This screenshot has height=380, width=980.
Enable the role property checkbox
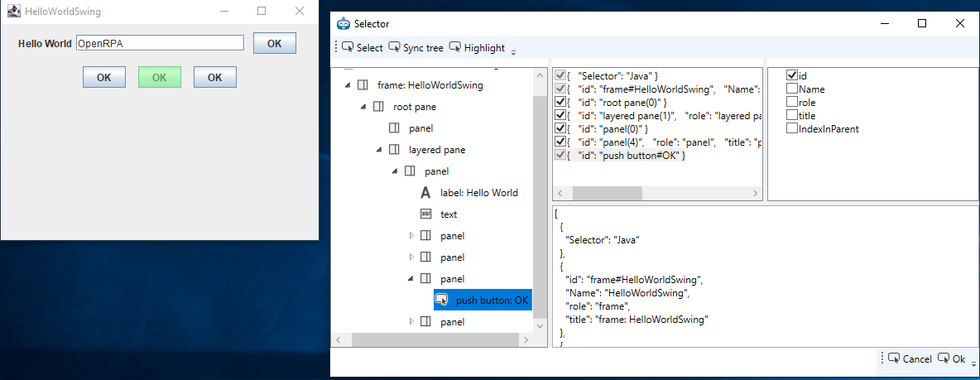tap(792, 102)
